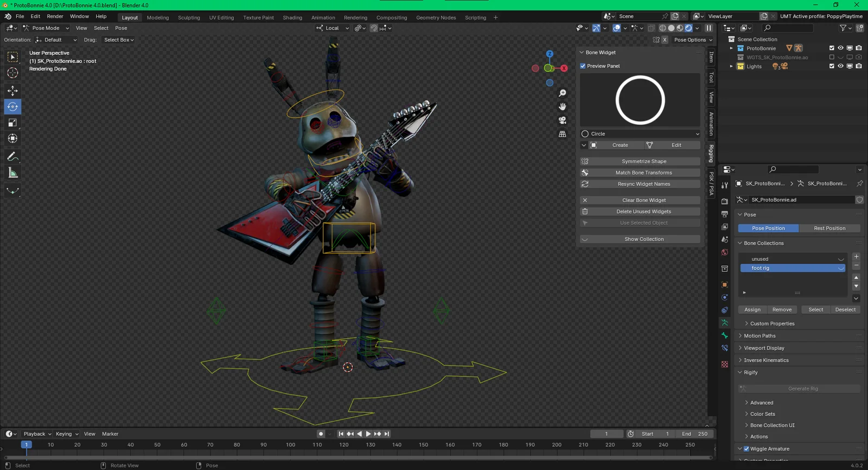The height and width of the screenshot is (470, 868).
Task: Expand Lights collection in outliner
Action: [731, 66]
